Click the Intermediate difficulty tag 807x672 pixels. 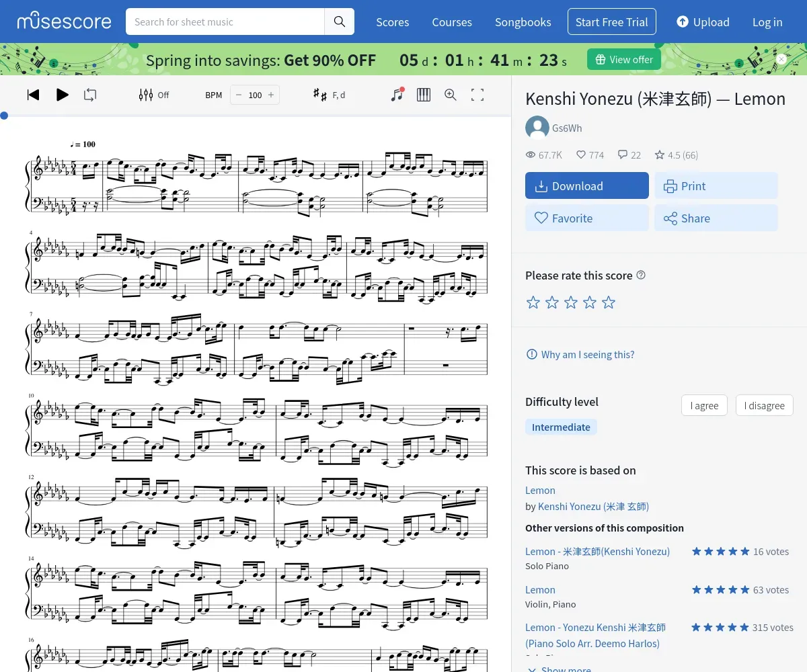click(x=561, y=427)
